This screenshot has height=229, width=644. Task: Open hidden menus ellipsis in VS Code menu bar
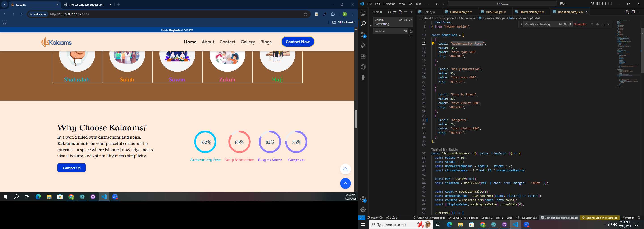coord(427,4)
